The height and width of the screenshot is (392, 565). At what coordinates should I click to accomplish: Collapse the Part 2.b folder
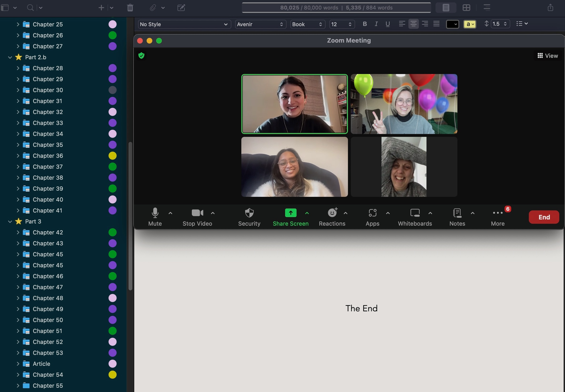pos(10,57)
